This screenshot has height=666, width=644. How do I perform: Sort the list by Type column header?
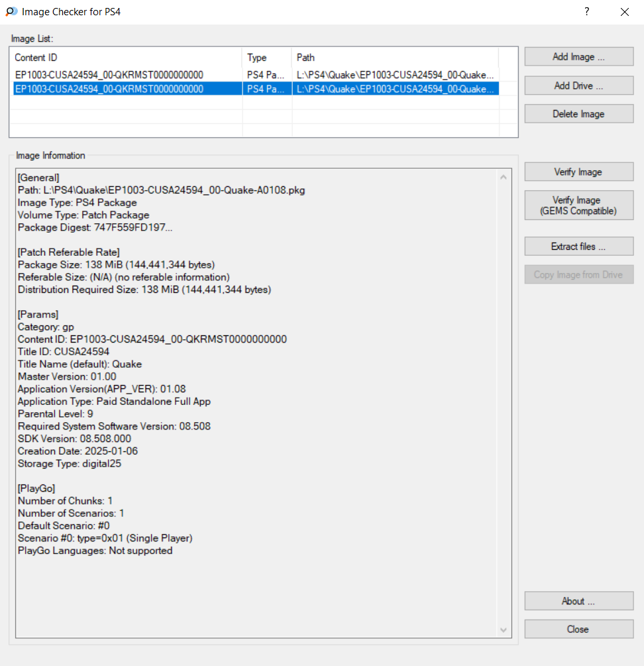point(267,58)
